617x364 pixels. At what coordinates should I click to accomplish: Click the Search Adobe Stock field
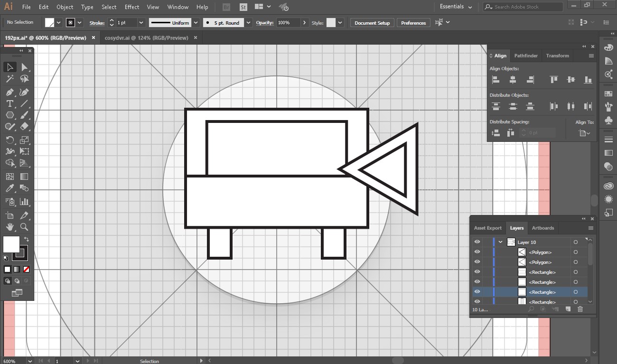[523, 7]
